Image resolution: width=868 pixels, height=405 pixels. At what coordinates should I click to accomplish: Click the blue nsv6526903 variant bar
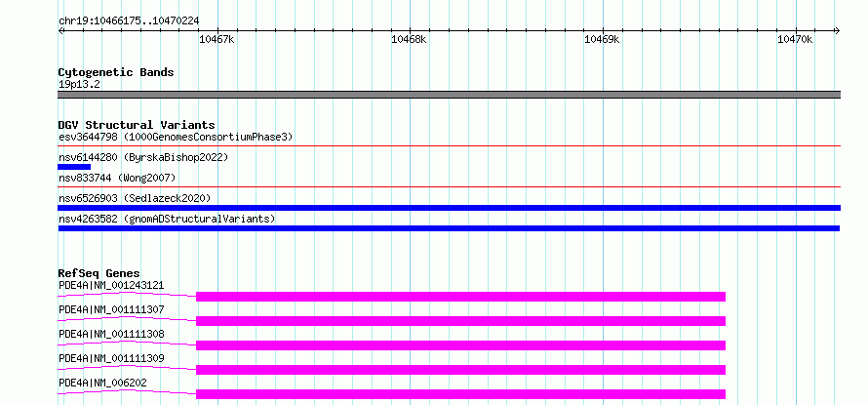tap(449, 208)
